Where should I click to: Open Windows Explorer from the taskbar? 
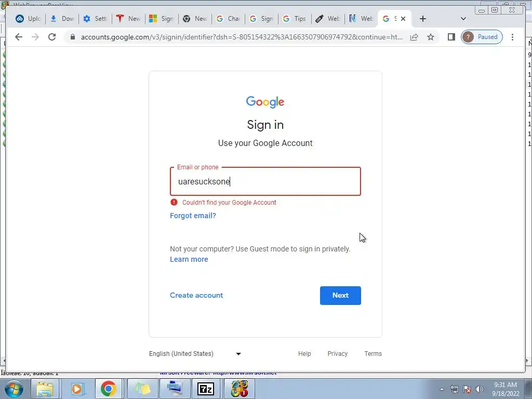(x=45, y=389)
